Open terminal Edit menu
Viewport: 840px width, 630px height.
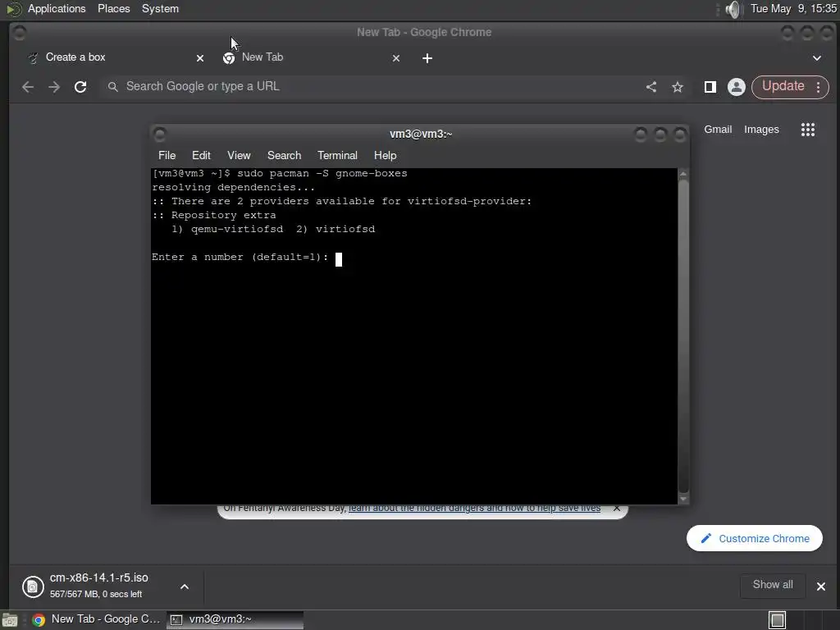pyautogui.click(x=201, y=155)
